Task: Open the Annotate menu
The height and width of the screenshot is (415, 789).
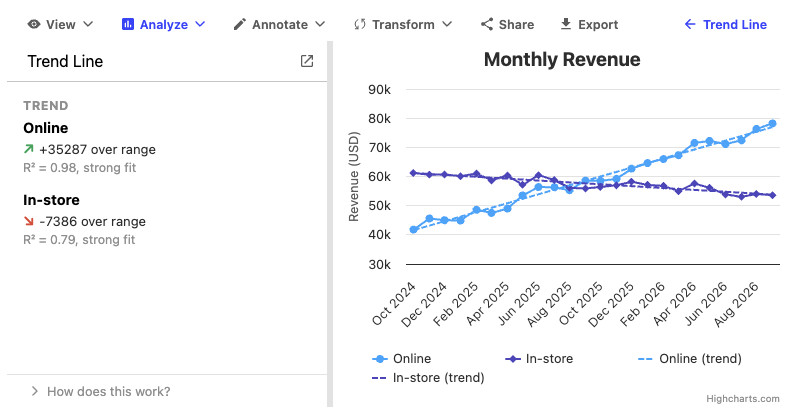Action: 279,24
